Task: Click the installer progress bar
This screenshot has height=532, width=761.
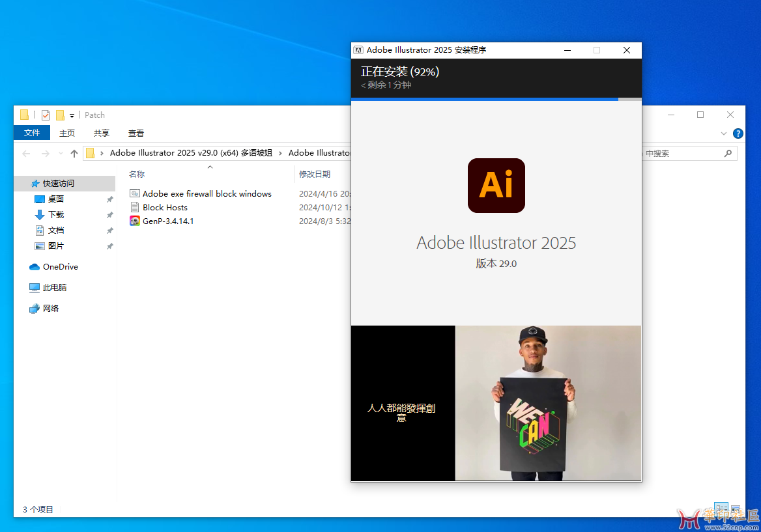Action: pos(496,100)
